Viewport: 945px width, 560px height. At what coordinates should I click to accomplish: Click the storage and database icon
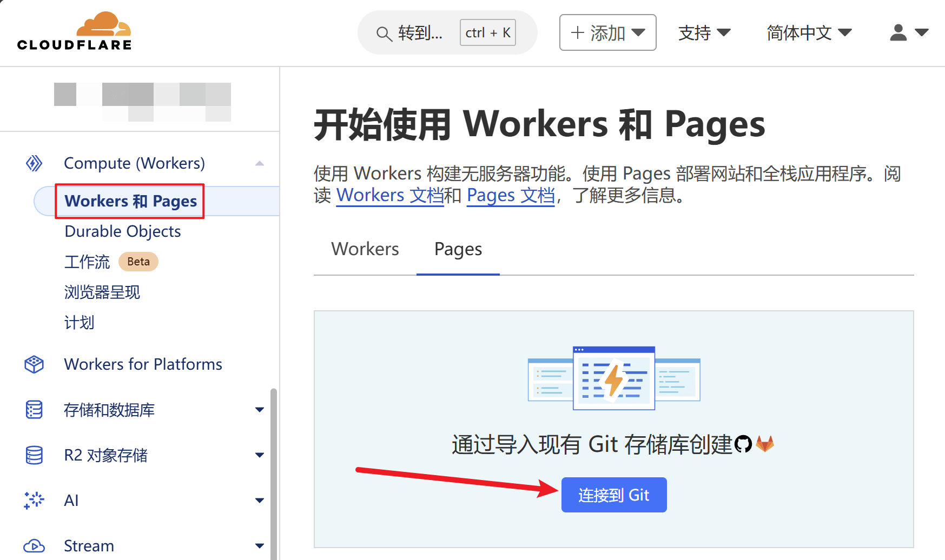[34, 410]
